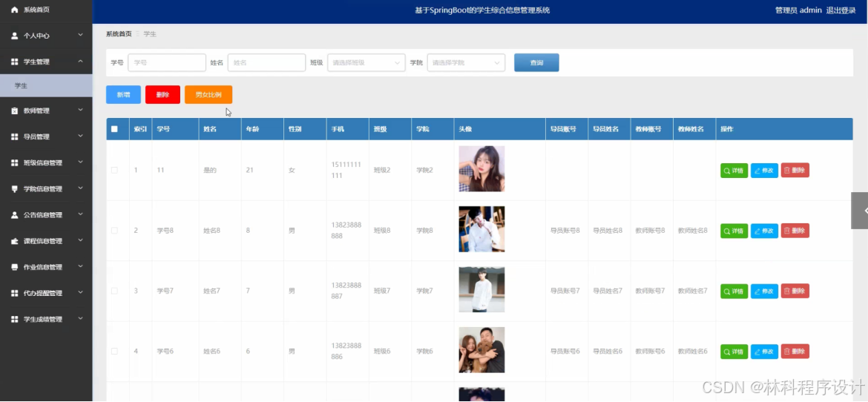Expand the 学生成绩管理 menu chevron
The width and height of the screenshot is (868, 402).
click(80, 319)
